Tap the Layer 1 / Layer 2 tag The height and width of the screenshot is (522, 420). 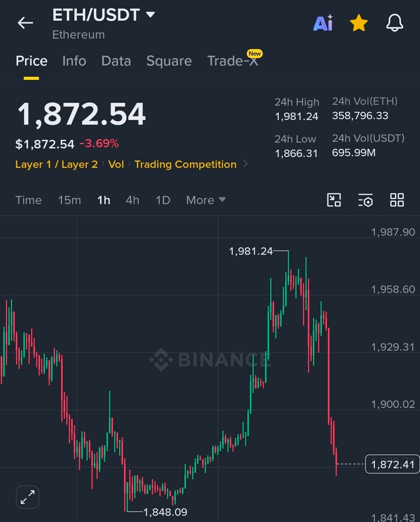[x=56, y=164]
